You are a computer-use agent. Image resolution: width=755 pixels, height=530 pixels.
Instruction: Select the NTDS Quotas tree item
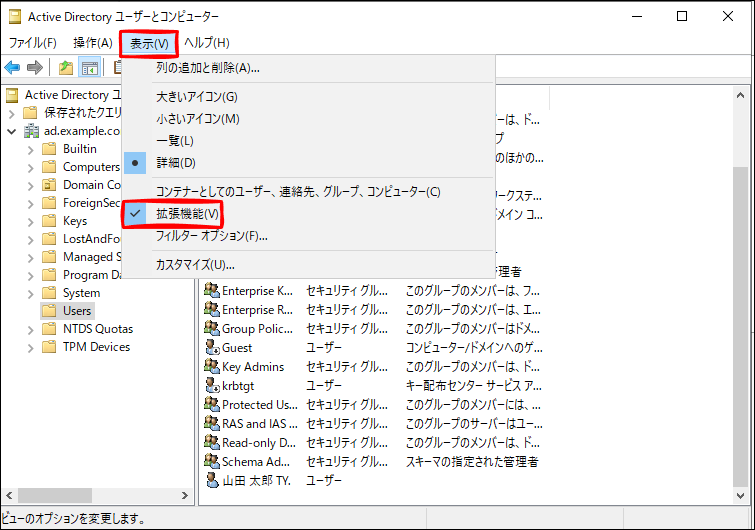pyautogui.click(x=97, y=329)
